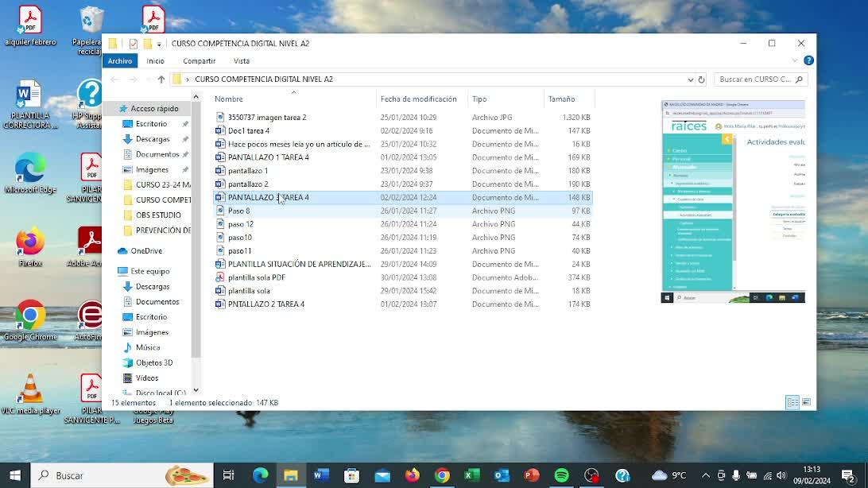Expand the address bar history dropdown
Viewport: 868px width, 488px height.
click(690, 79)
